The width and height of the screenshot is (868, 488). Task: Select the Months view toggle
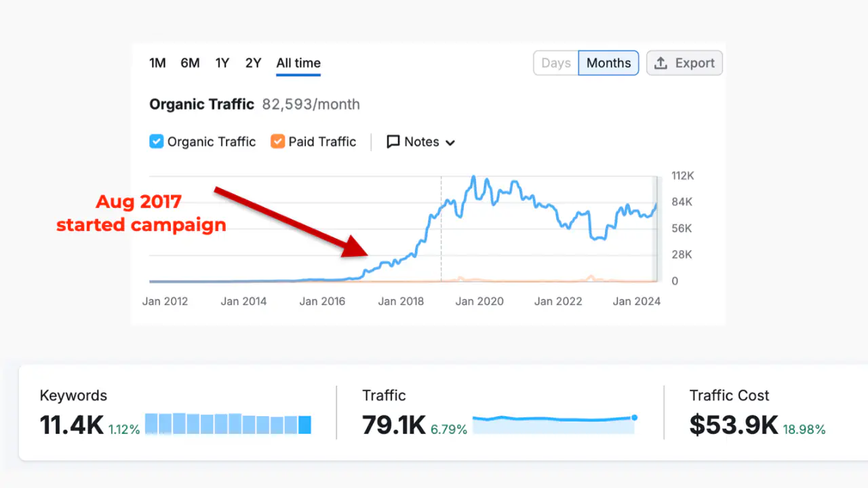point(608,62)
